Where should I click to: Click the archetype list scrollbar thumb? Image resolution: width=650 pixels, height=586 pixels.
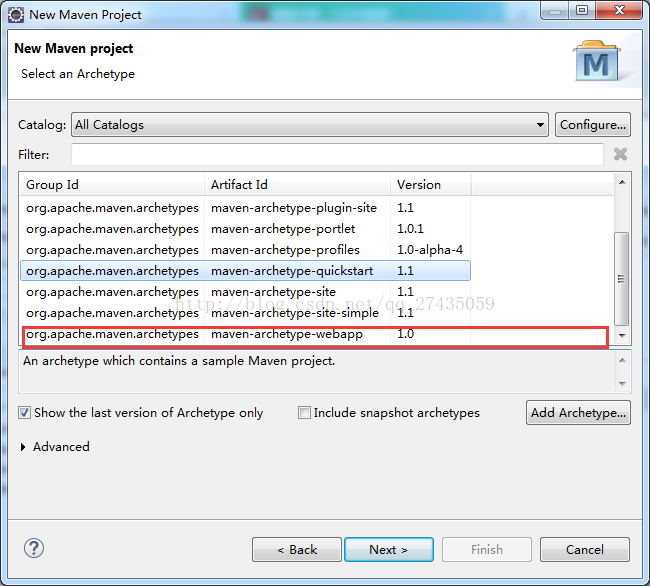point(621,279)
